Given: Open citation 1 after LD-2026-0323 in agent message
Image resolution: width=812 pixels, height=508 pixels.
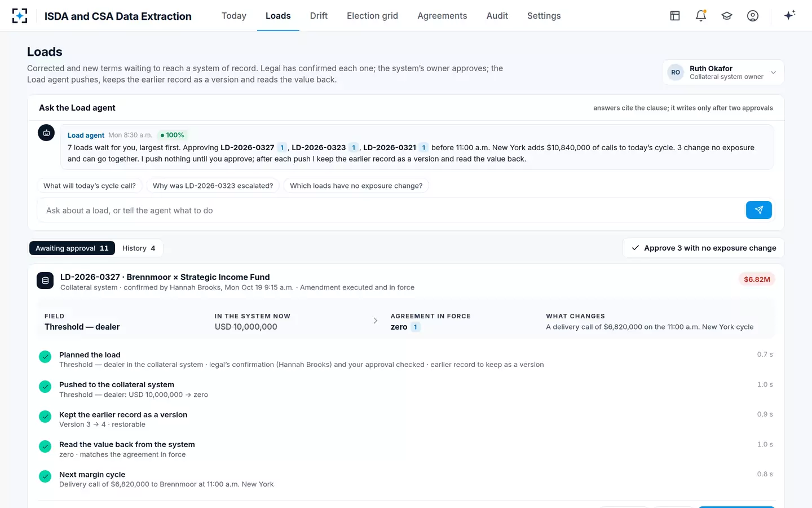Looking at the screenshot, I should [x=354, y=147].
